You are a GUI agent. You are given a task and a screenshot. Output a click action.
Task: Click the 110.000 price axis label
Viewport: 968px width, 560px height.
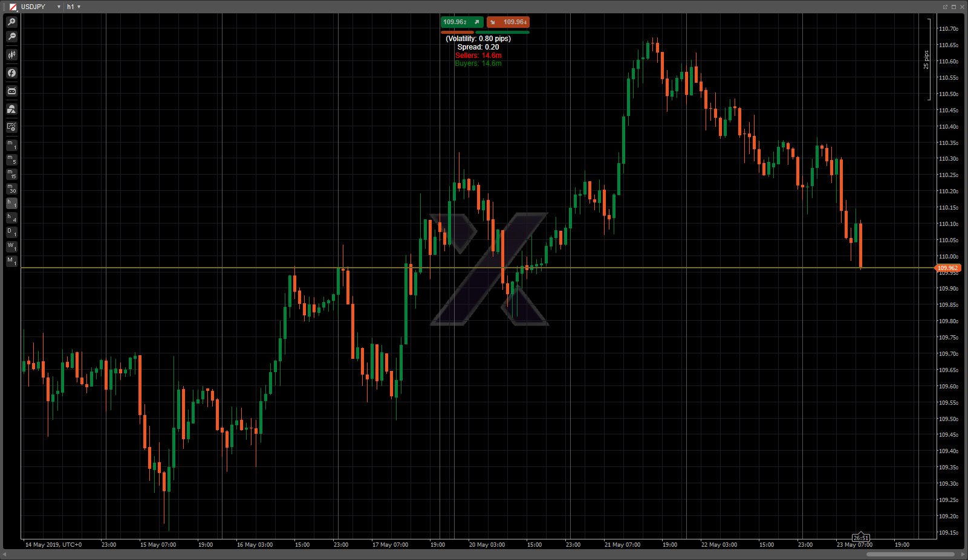(948, 257)
